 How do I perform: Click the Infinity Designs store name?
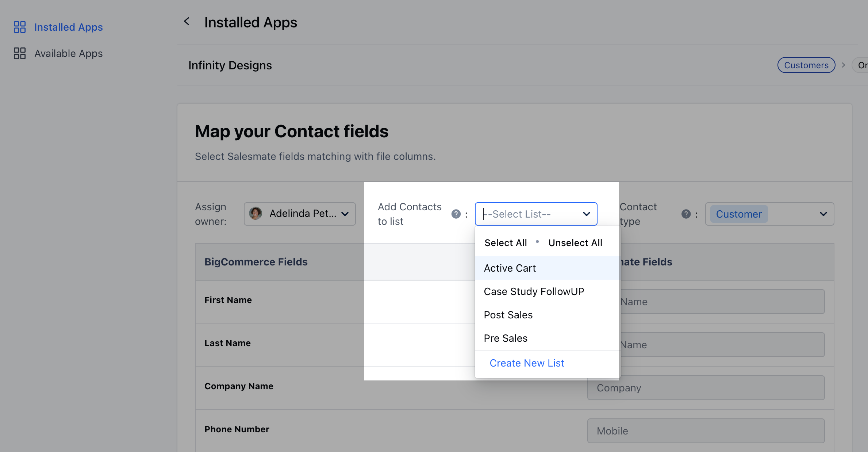tap(230, 65)
